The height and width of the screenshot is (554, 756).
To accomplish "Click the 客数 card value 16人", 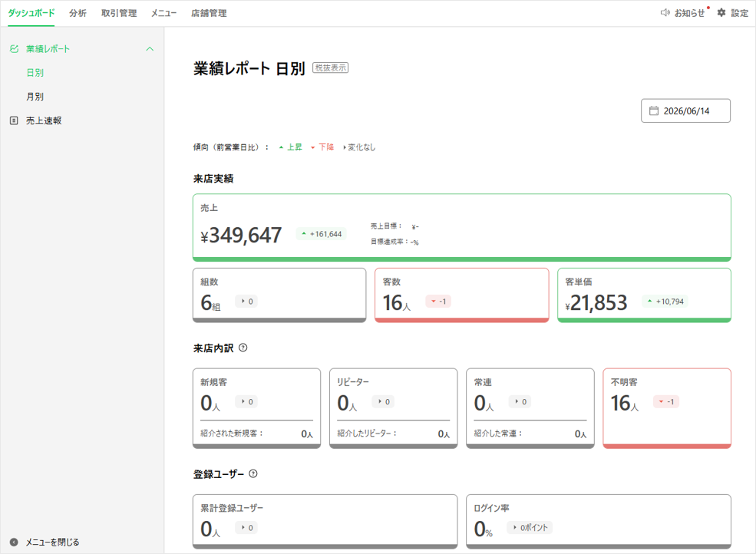I will (397, 303).
